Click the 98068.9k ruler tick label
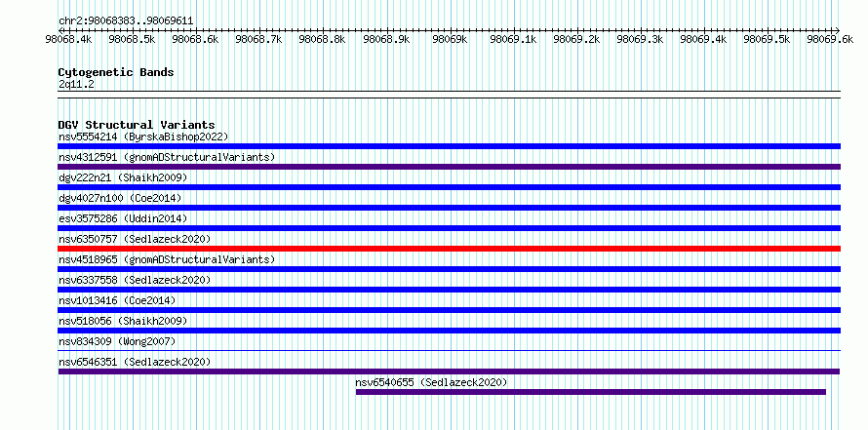 tap(386, 39)
